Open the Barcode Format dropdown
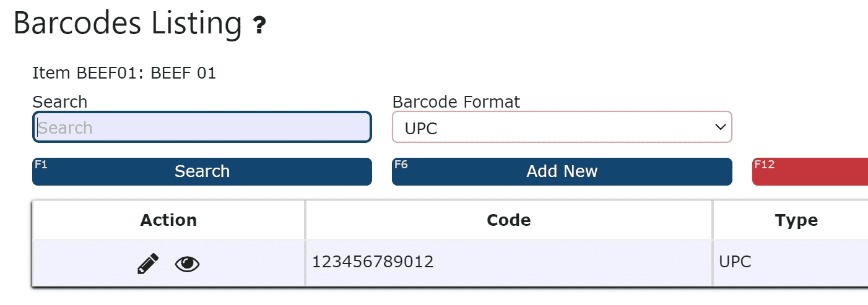 click(x=562, y=127)
